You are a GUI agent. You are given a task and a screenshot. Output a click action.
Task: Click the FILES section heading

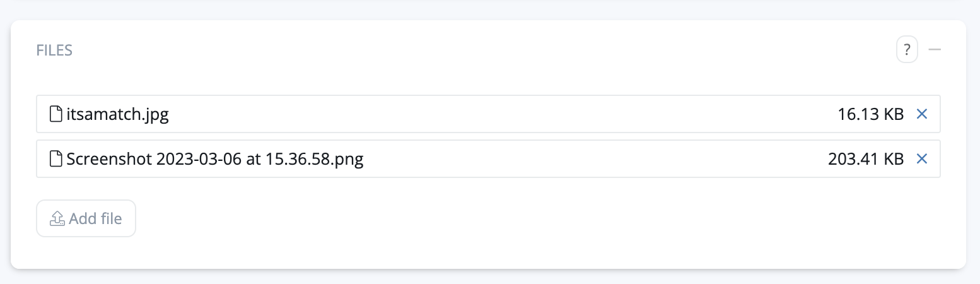[x=54, y=50]
